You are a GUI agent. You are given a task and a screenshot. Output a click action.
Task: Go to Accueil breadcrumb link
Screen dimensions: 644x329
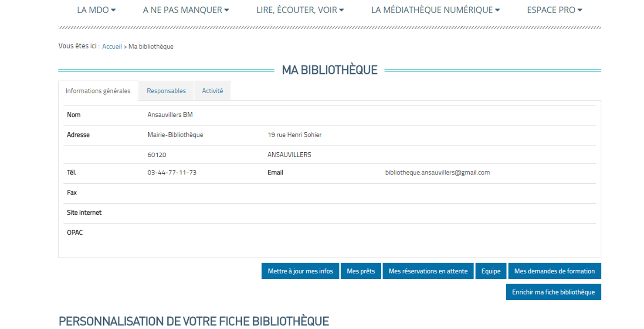tap(112, 46)
